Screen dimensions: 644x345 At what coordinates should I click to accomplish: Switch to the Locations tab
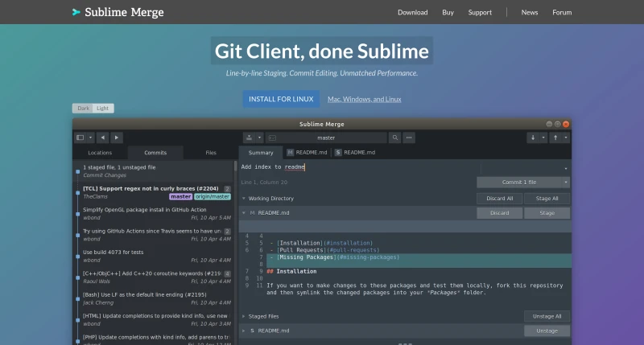[100, 153]
